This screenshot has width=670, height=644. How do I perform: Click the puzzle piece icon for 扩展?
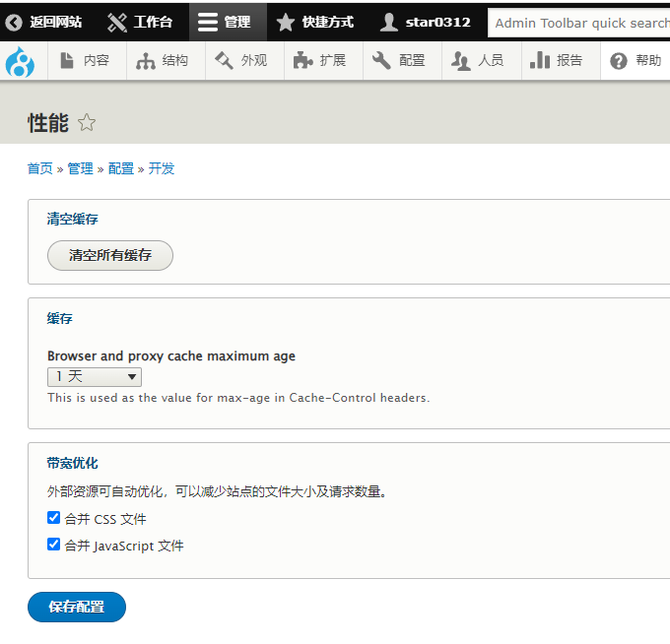pos(302,60)
